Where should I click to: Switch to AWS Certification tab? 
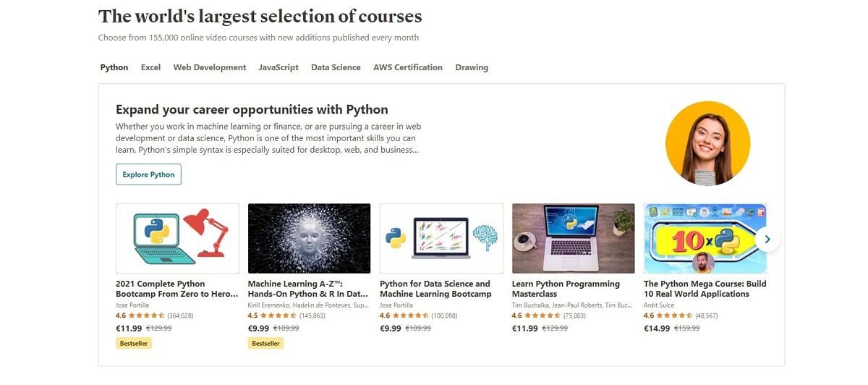coord(408,67)
